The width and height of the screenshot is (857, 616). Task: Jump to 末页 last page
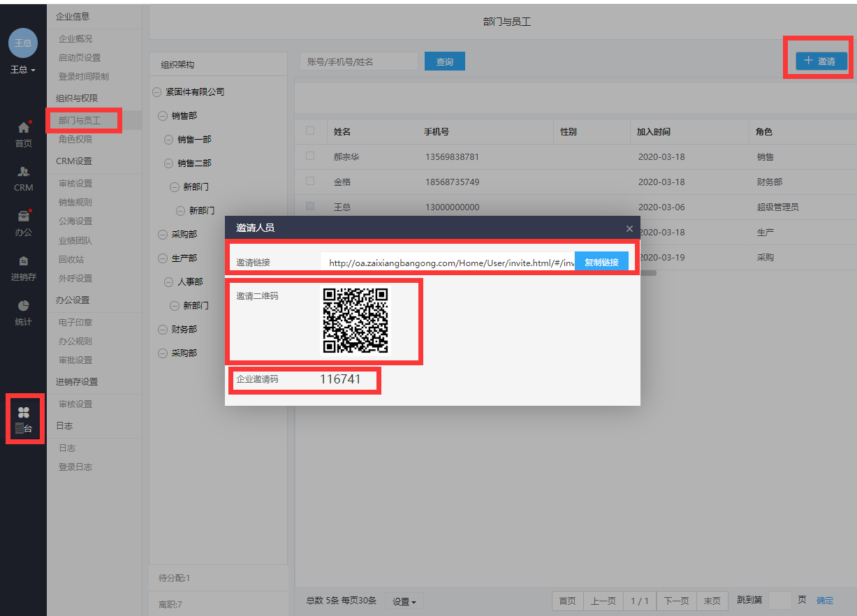coord(712,601)
